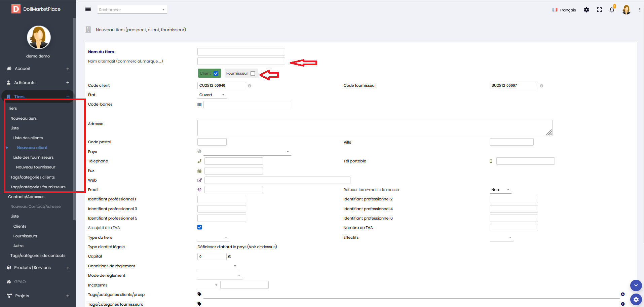
Task: Click the info icon beside Code client
Action: [250, 86]
